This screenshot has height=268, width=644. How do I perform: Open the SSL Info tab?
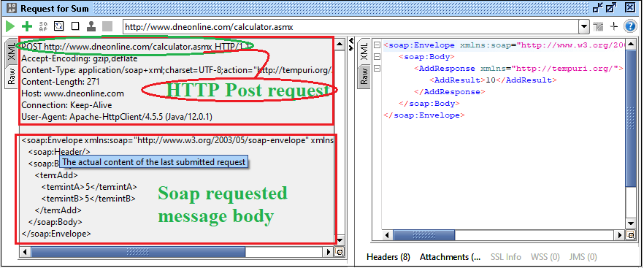tap(505, 257)
